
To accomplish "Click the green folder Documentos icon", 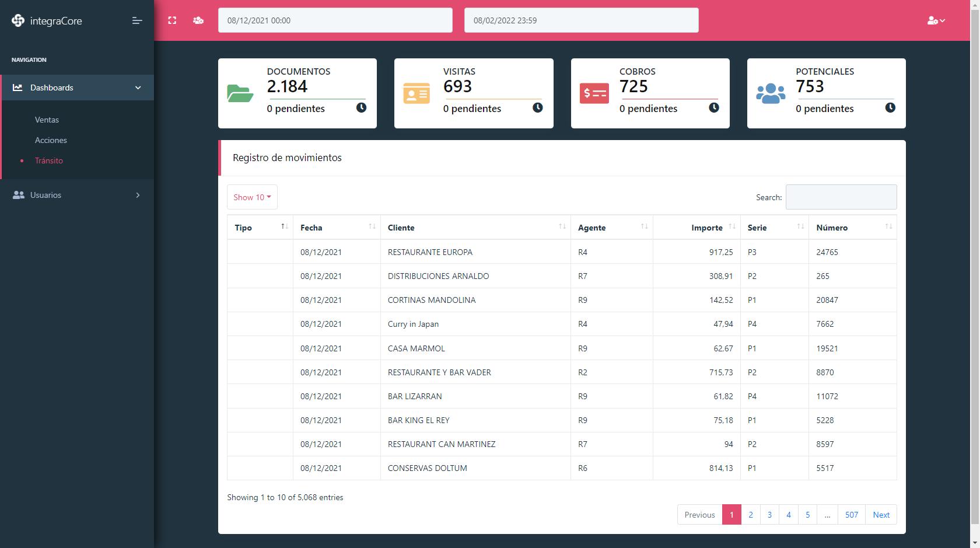I will pos(240,93).
